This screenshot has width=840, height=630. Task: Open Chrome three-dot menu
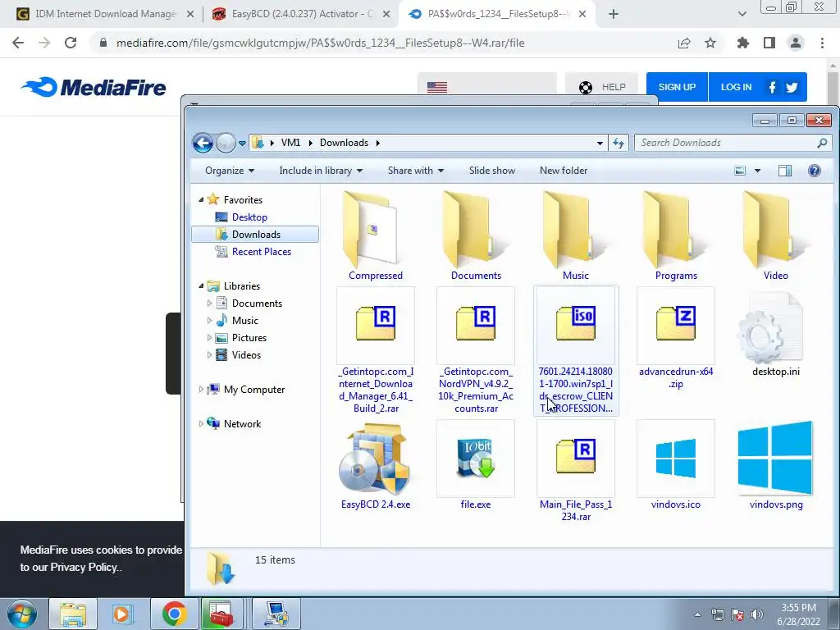pyautogui.click(x=822, y=43)
